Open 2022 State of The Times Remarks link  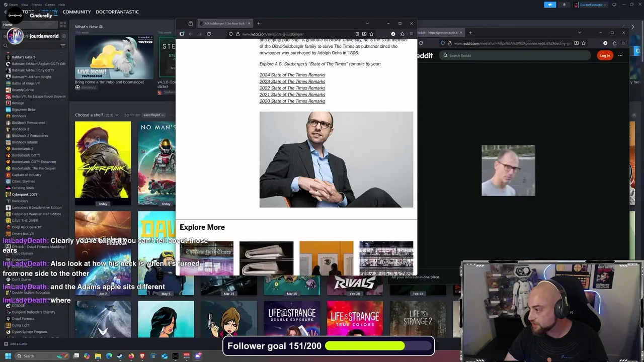pos(292,88)
